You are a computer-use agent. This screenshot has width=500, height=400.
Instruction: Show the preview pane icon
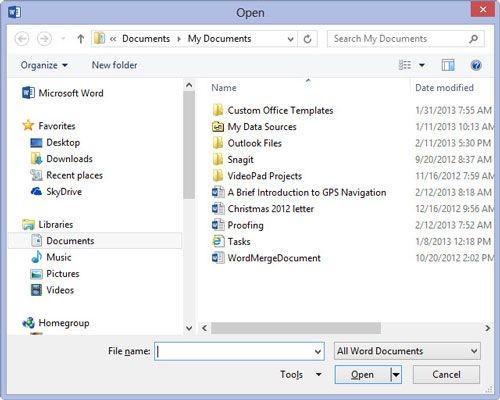click(x=448, y=65)
